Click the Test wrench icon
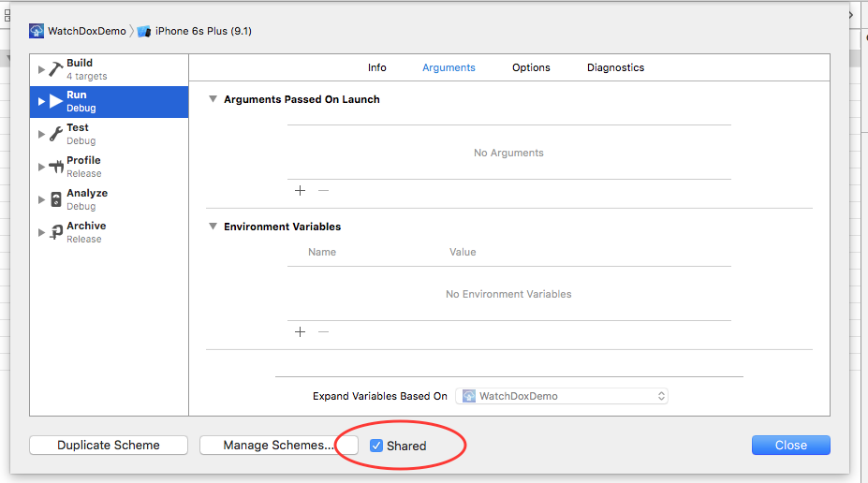This screenshot has height=483, width=868. 56,134
